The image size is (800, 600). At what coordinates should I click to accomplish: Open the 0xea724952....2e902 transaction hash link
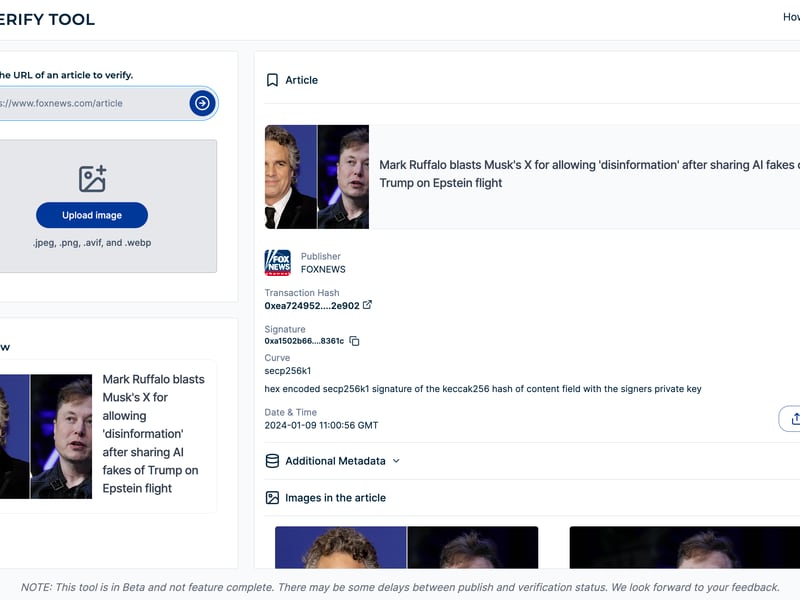point(311,305)
